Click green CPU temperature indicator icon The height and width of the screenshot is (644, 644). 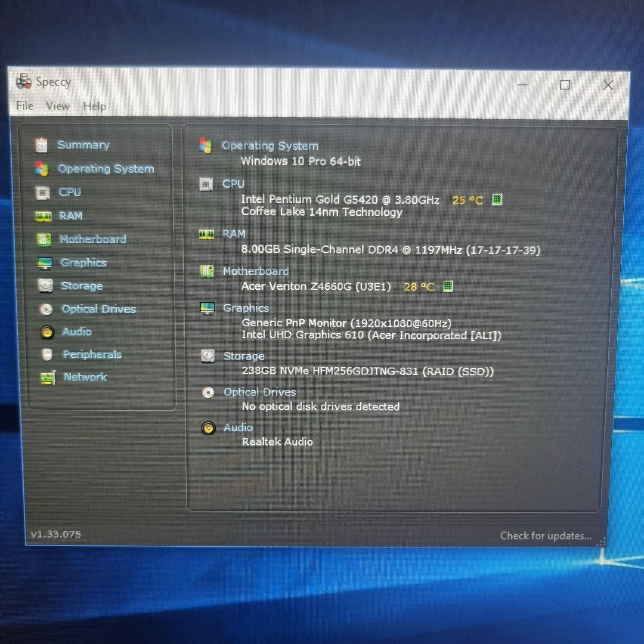497,200
